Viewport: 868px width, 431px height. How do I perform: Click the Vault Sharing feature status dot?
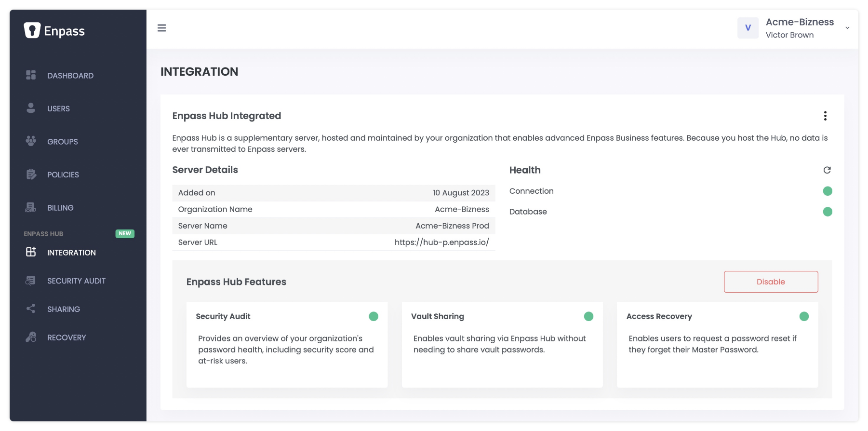tap(588, 316)
